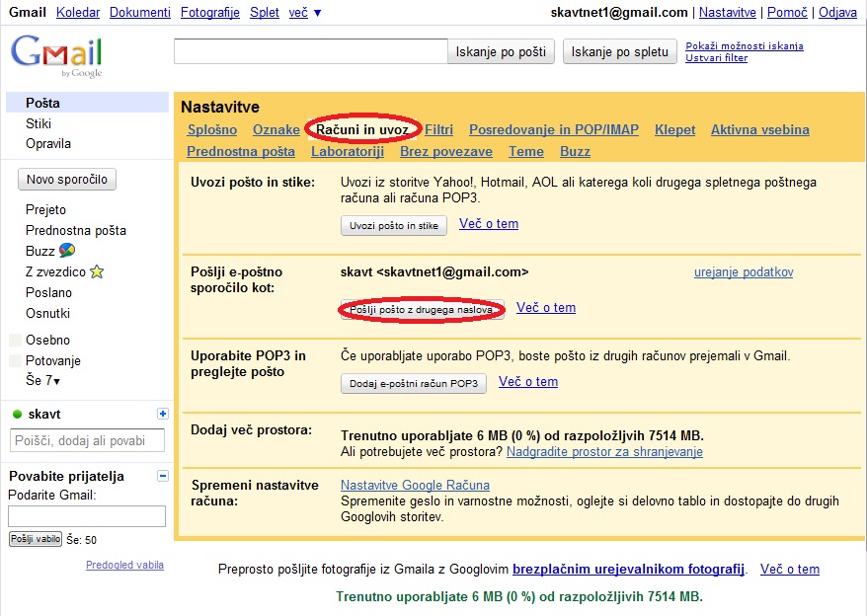This screenshot has width=867, height=616.
Task: Click the Potovanje label color square
Action: 16,361
